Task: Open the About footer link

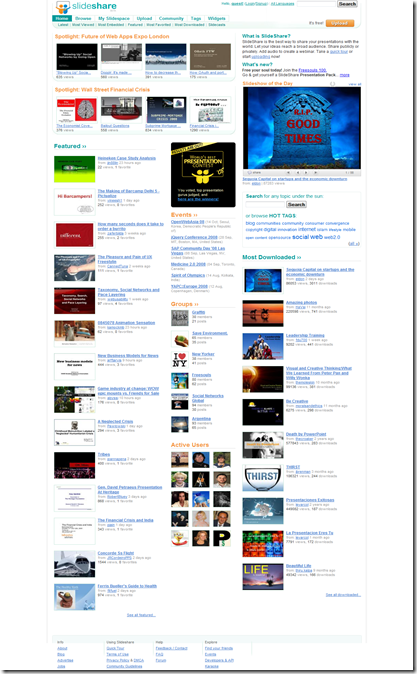Action: pos(62,648)
